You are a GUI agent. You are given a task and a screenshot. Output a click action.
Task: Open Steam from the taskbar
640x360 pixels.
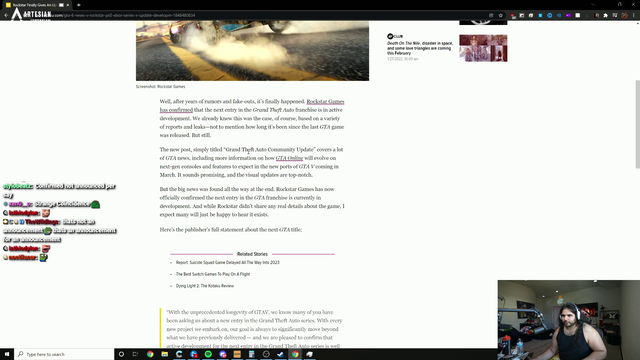[x=280, y=354]
